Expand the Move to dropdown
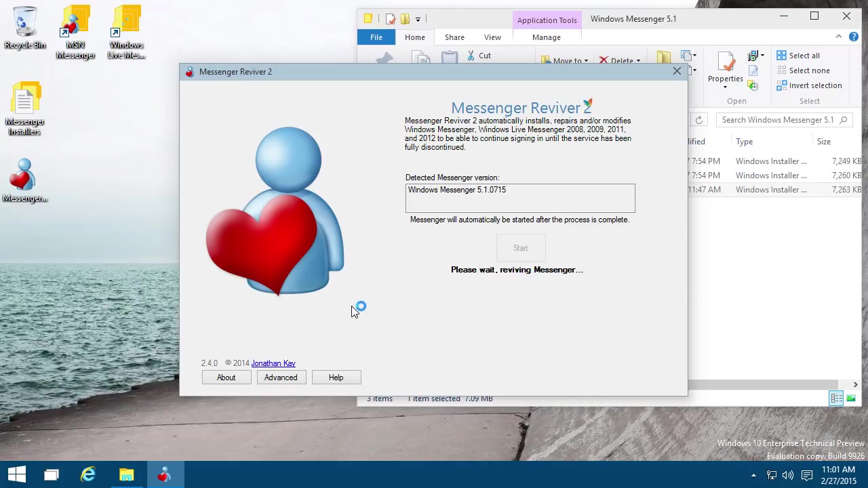Image resolution: width=868 pixels, height=488 pixels. click(586, 61)
